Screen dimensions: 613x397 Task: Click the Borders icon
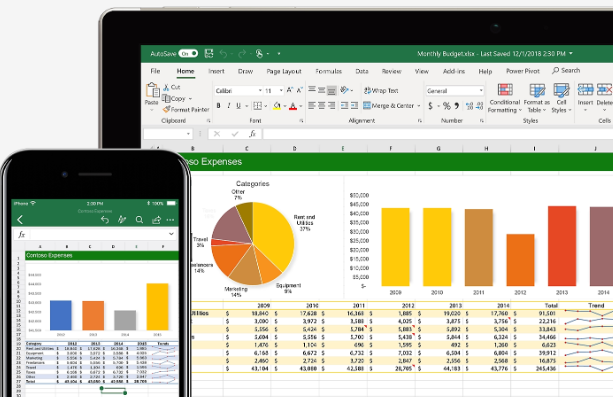257,106
